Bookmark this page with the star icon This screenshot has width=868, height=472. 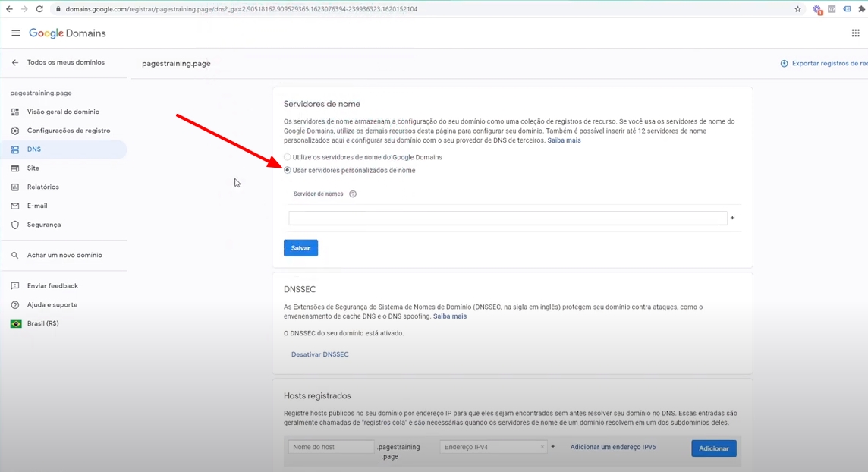[x=797, y=9]
